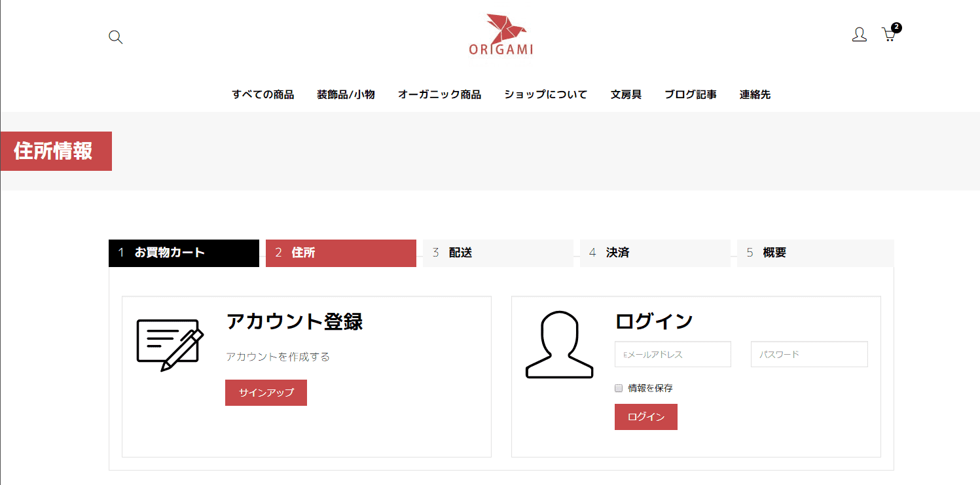Click the cart badge showing 2
This screenshot has width=980, height=485.
click(x=897, y=27)
